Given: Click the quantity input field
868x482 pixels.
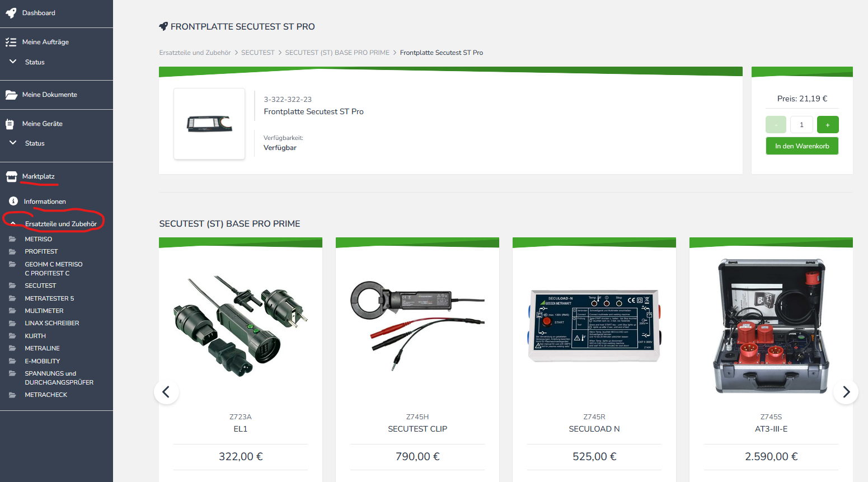Looking at the screenshot, I should click(x=801, y=125).
